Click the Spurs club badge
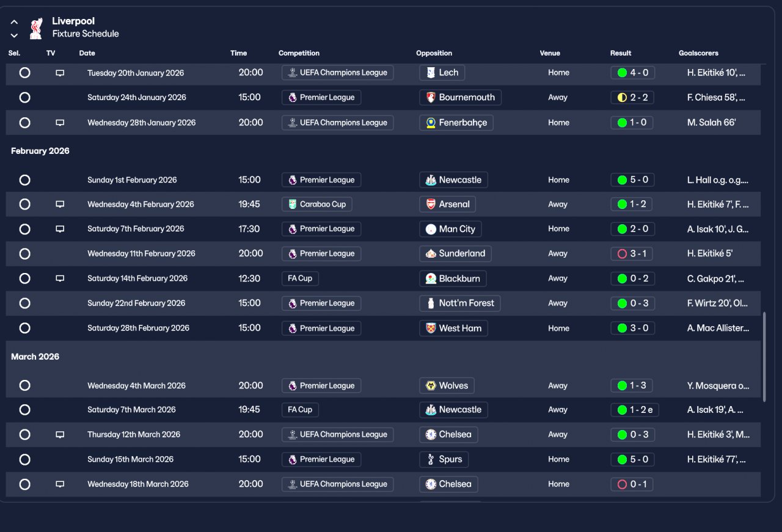Viewport: 782px width, 532px height. 431,459
